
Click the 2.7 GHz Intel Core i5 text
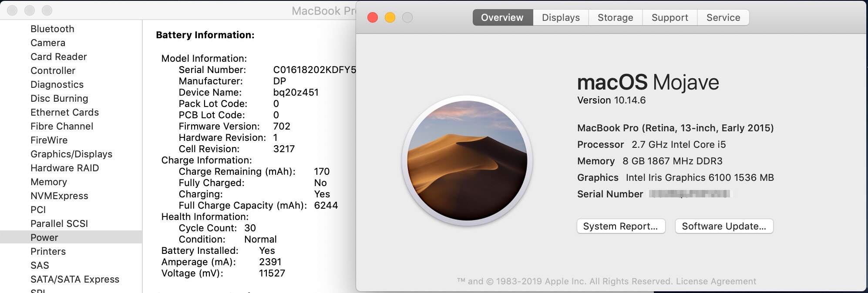679,144
